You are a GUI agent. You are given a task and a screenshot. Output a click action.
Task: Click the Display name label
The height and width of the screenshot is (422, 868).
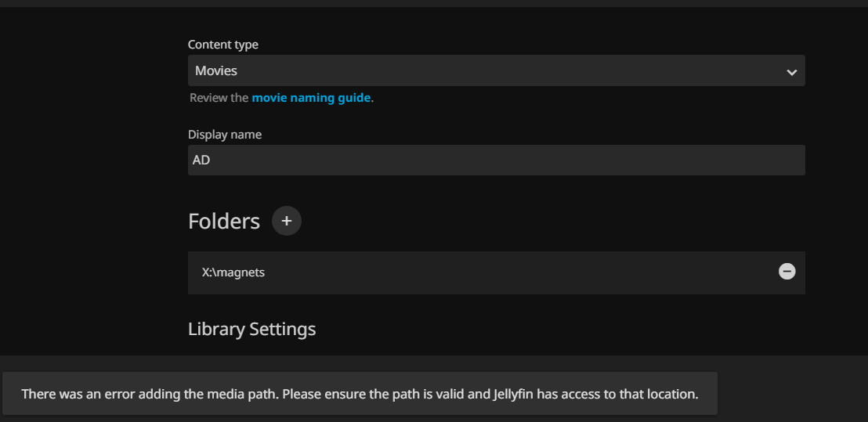(x=224, y=135)
